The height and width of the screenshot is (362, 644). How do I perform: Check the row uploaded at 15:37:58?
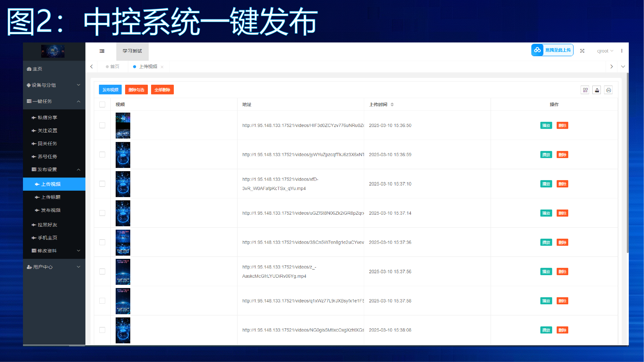(x=102, y=301)
